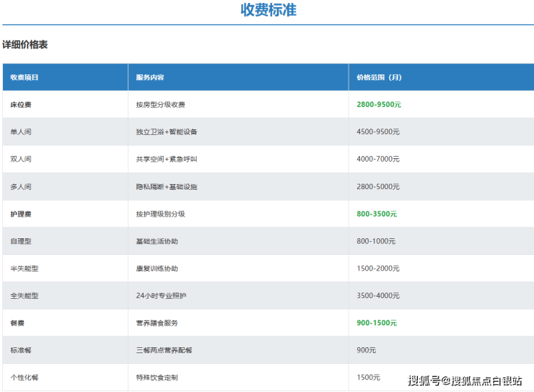Select the 自理型 row label

tap(21, 241)
